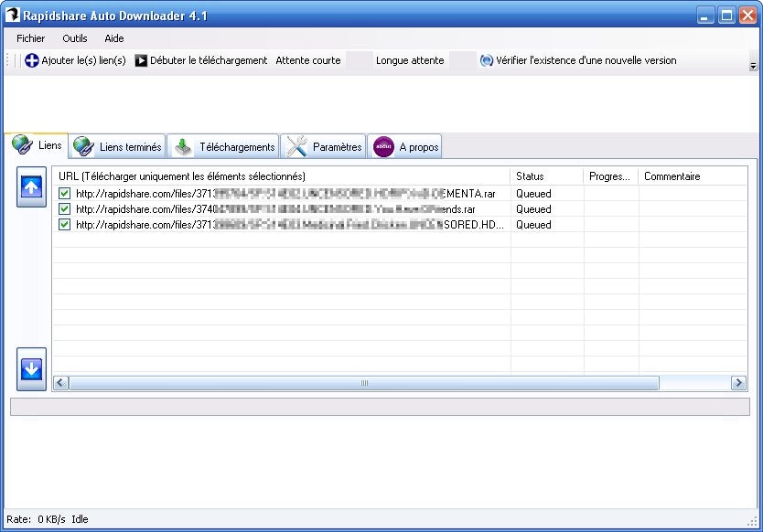Image resolution: width=763 pixels, height=532 pixels.
Task: Click the Débuter le téléchargement play icon
Action: tap(141, 60)
